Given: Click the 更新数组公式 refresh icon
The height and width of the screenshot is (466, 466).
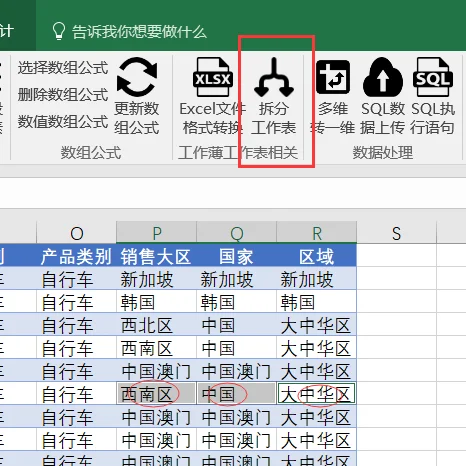Looking at the screenshot, I should click(x=137, y=77).
